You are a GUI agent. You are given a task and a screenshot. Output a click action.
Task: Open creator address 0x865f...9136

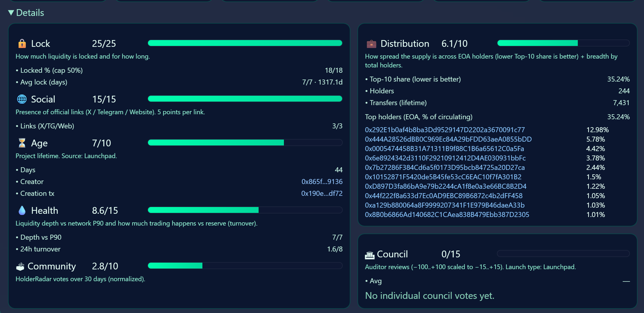pos(322,182)
